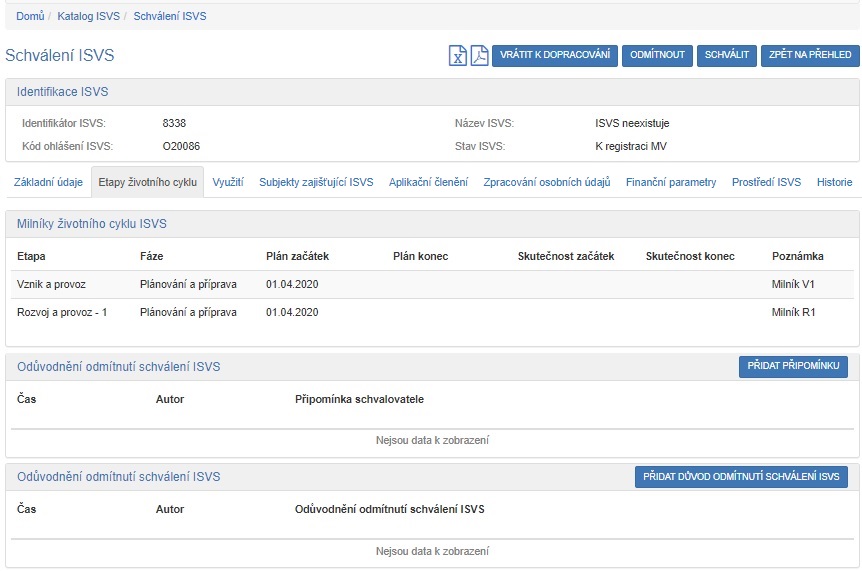Export to Excel file icon
Screen dimensions: 862x571
457,56
